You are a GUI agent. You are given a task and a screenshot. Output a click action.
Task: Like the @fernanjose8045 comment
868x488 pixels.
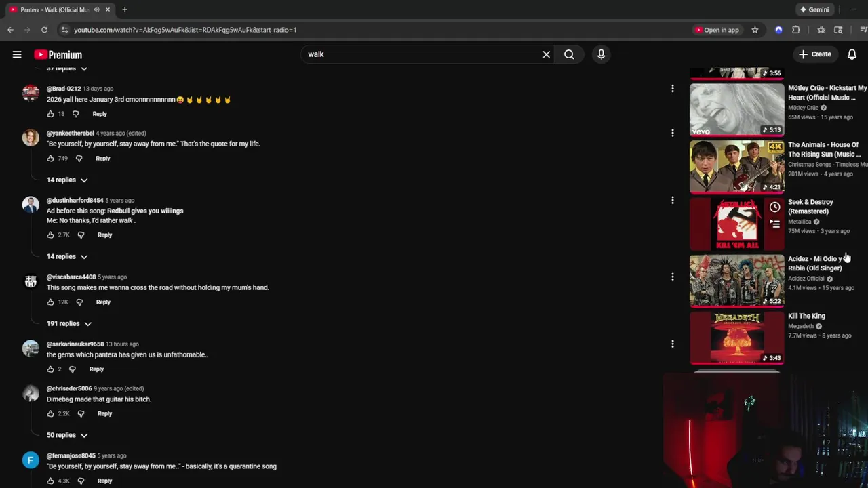(50, 481)
